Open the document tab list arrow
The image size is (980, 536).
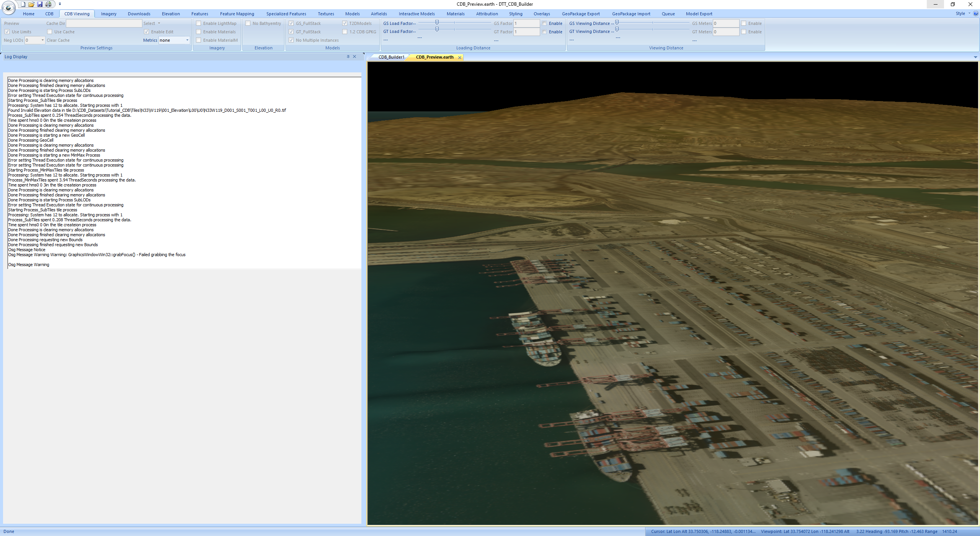tap(975, 57)
